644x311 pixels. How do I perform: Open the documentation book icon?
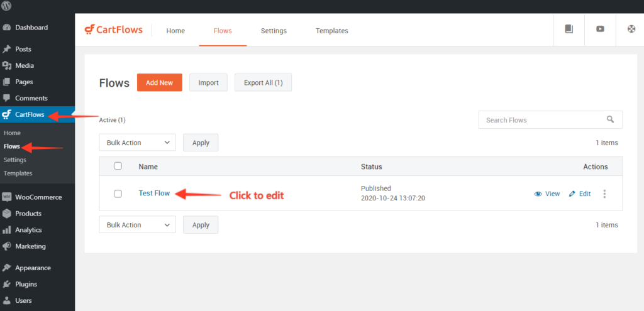569,29
